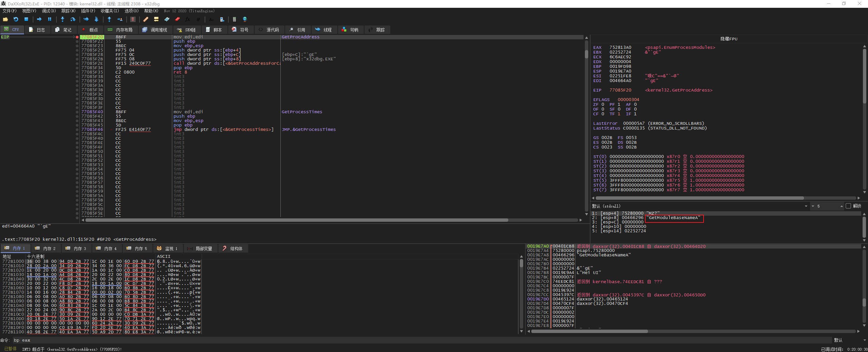Click the run arrow icon
This screenshot has width=868, height=352.
(x=39, y=19)
